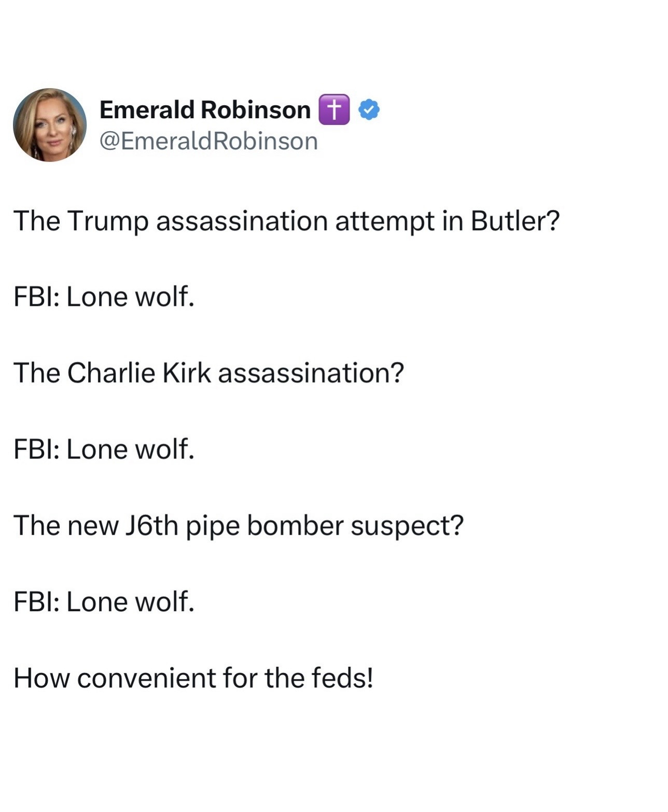The height and width of the screenshot is (812, 668).
Task: Click the word "Kirk" in the tweet
Action: click(187, 373)
